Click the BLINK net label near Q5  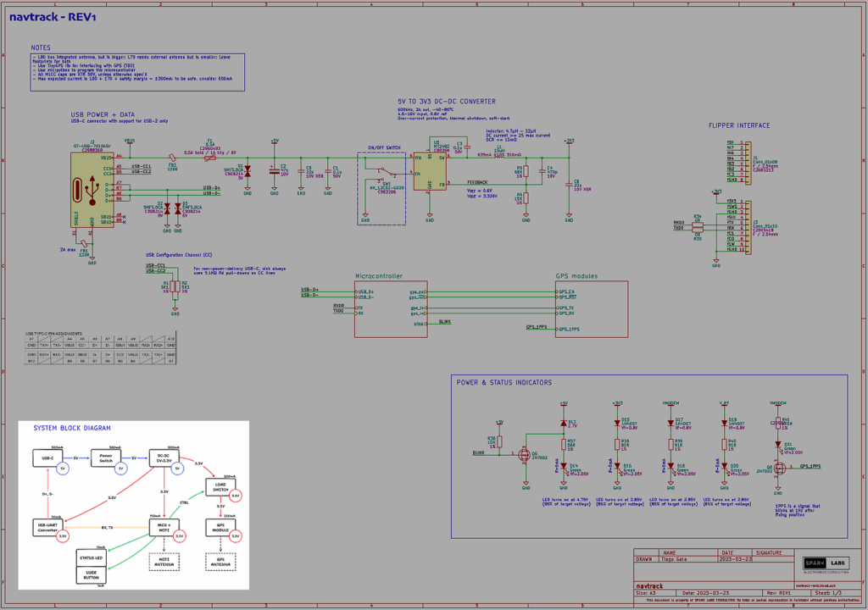[x=478, y=452]
